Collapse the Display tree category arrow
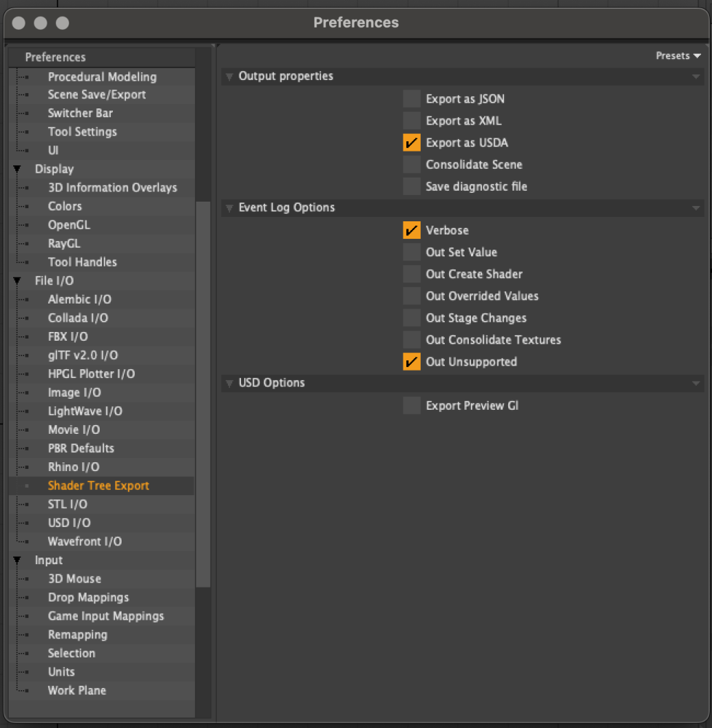 pyautogui.click(x=17, y=169)
